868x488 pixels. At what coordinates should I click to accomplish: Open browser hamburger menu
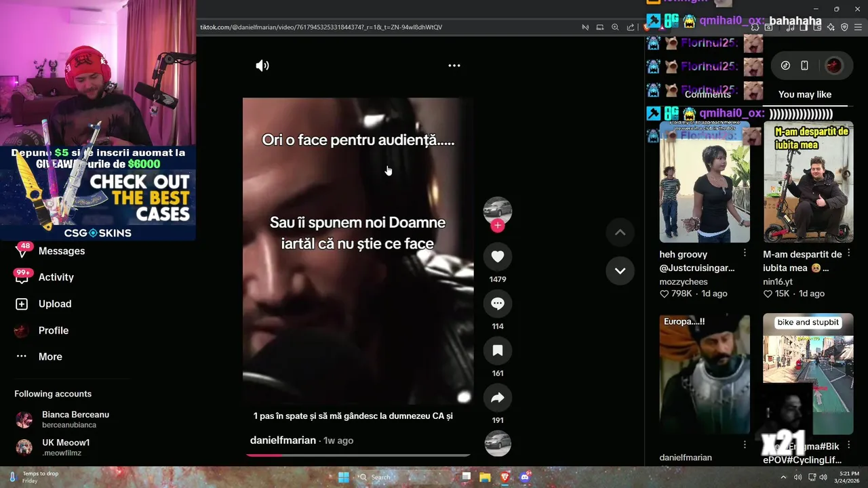(858, 27)
